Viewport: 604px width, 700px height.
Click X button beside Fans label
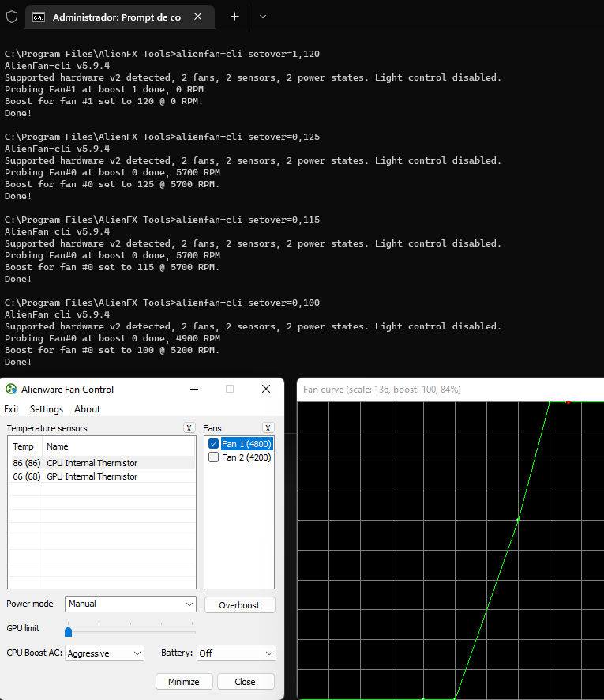pyautogui.click(x=268, y=428)
